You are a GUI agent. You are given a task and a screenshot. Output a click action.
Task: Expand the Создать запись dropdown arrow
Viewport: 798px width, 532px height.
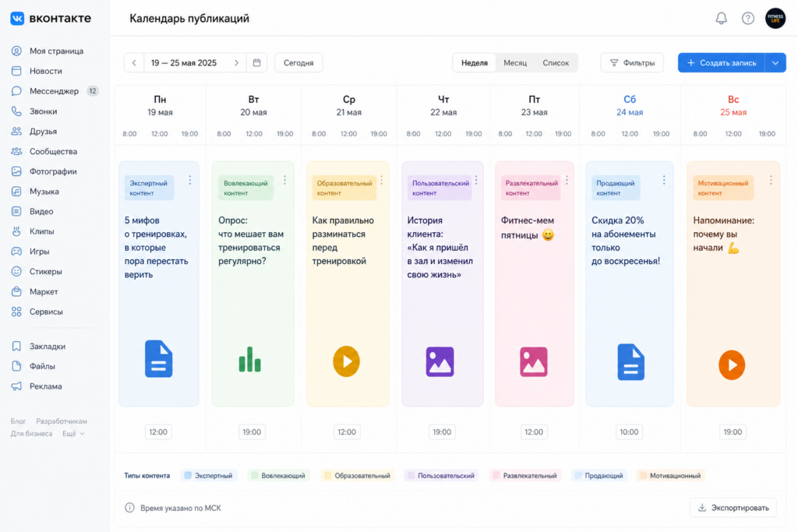[775, 63]
